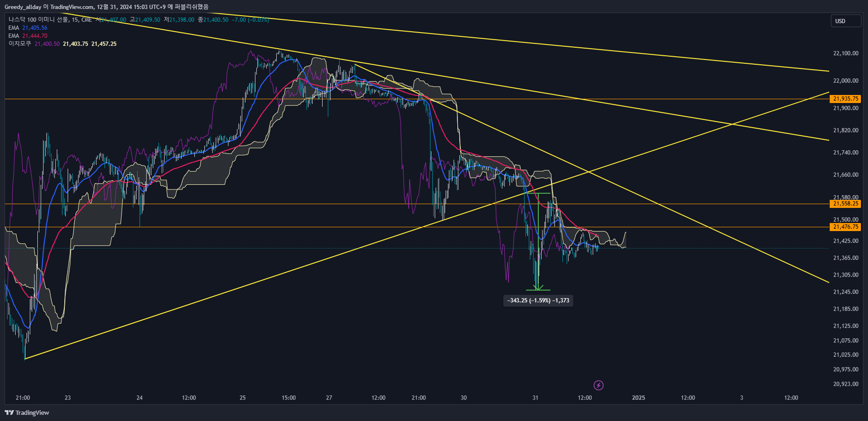Click the 3 date label on time axis
Viewport: 868px width, 421px height.
(742, 398)
